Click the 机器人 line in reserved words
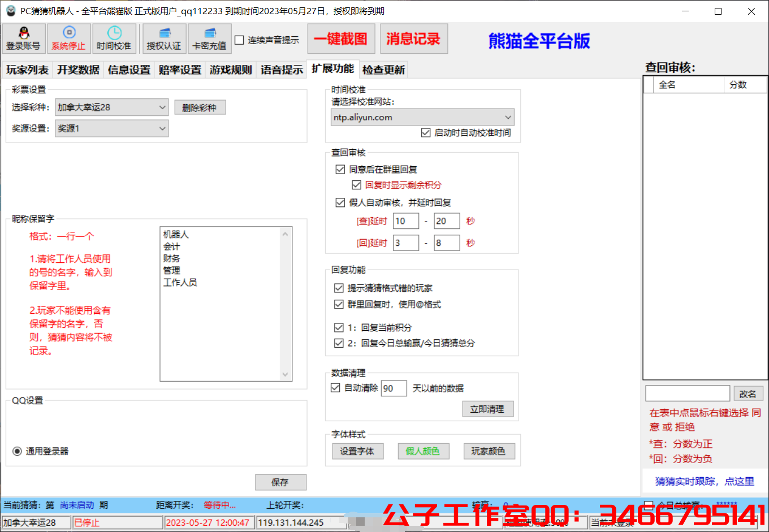Viewport: 769px width, 532px height. click(x=176, y=234)
